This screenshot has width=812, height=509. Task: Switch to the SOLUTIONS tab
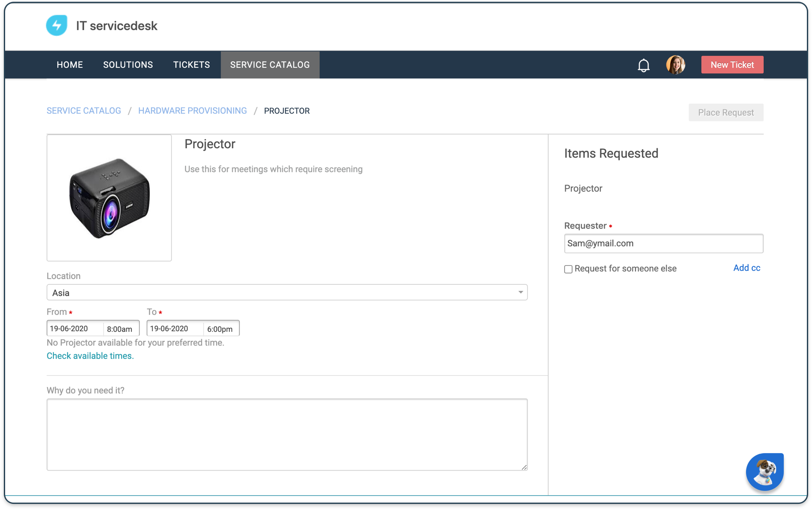point(128,64)
